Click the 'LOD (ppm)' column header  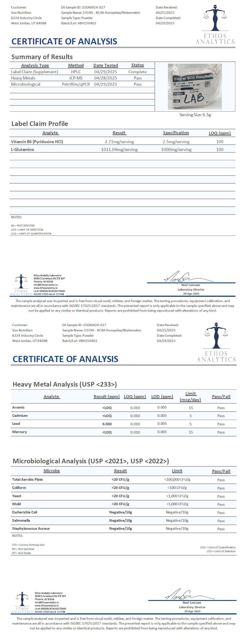pyautogui.click(x=162, y=396)
